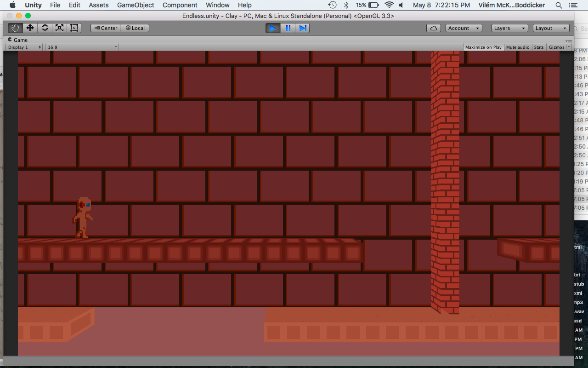
Task: Open Unity Cloud services
Action: (x=433, y=28)
